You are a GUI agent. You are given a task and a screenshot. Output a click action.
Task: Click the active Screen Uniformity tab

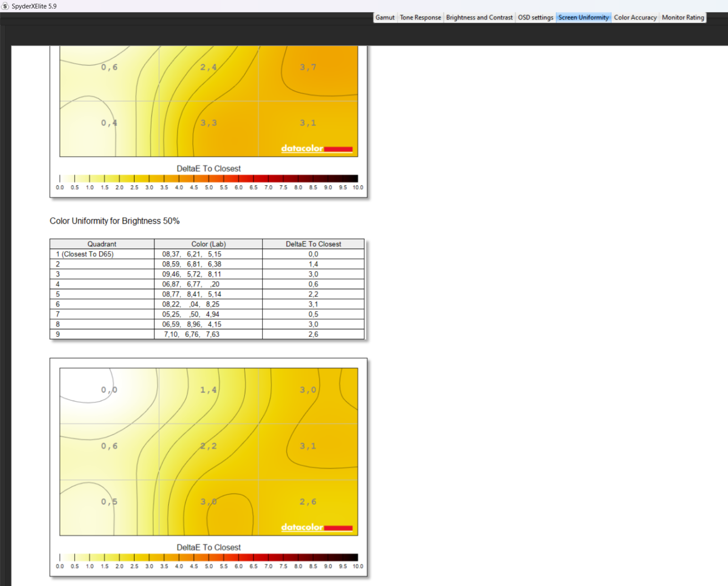(x=583, y=17)
